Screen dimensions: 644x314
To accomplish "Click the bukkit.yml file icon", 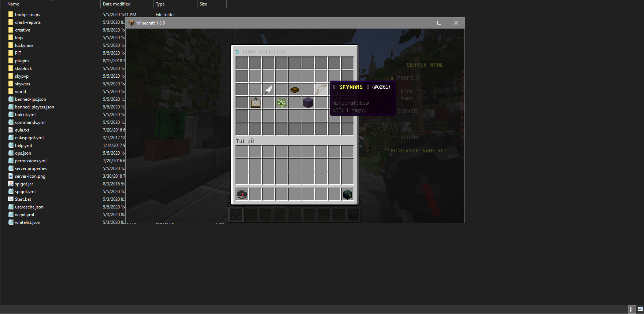I will click(x=11, y=115).
